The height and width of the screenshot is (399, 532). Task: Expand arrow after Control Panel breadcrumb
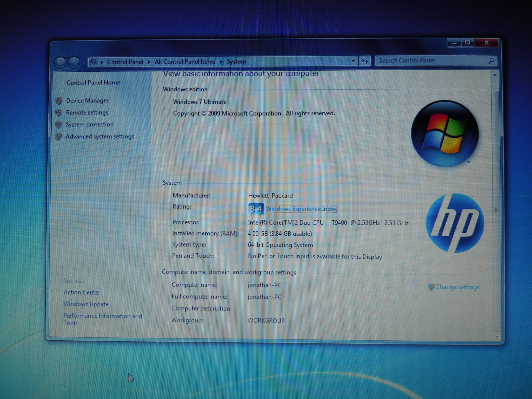(149, 62)
